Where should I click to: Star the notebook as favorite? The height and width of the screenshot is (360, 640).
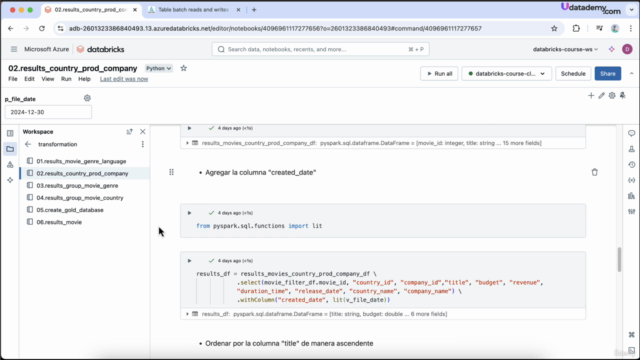184,68
